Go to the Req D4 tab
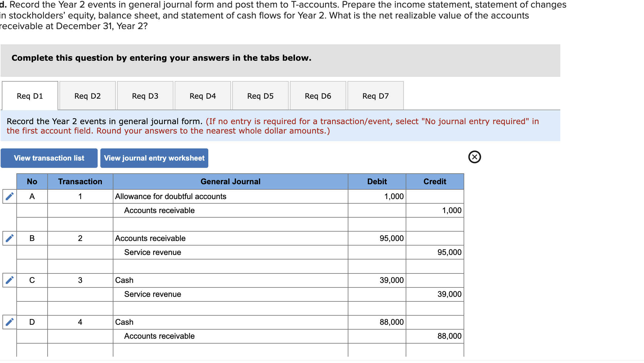The width and height of the screenshot is (644, 363). coord(203,96)
